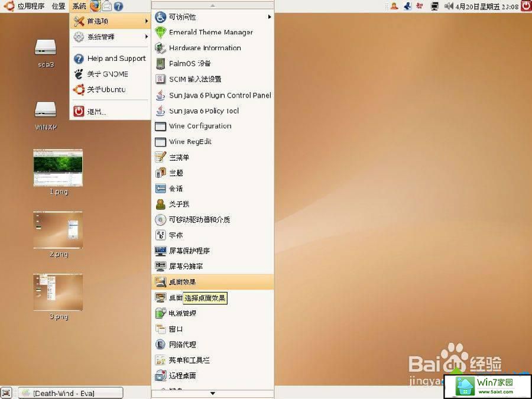The width and height of the screenshot is (532, 399).
Task: Click the blue figure tray icon
Action: point(407,6)
